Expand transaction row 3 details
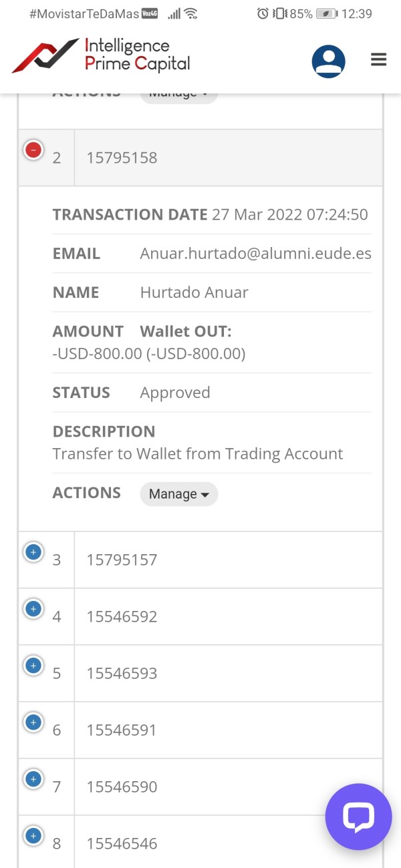 click(33, 552)
